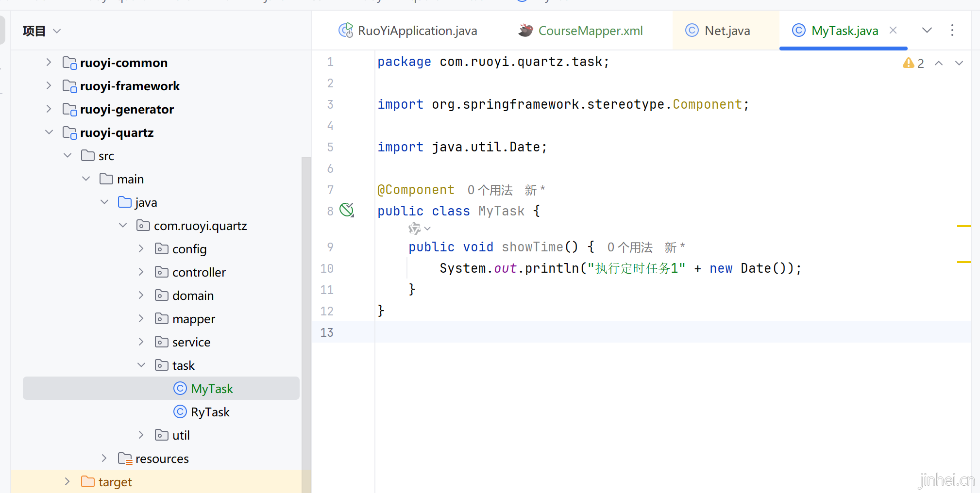Open the AI action dropdown above showTime
Image resolution: width=980 pixels, height=493 pixels.
tap(420, 229)
